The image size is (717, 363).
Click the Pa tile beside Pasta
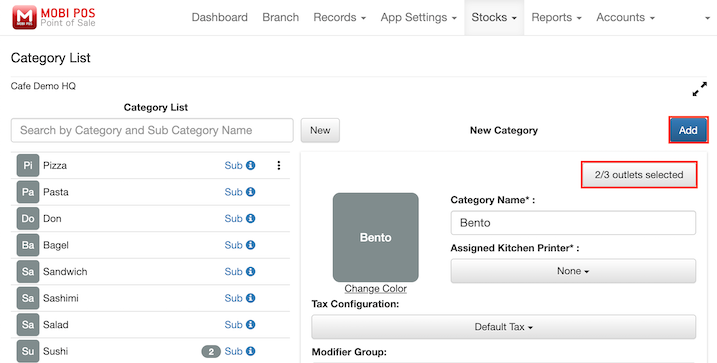[28, 192]
